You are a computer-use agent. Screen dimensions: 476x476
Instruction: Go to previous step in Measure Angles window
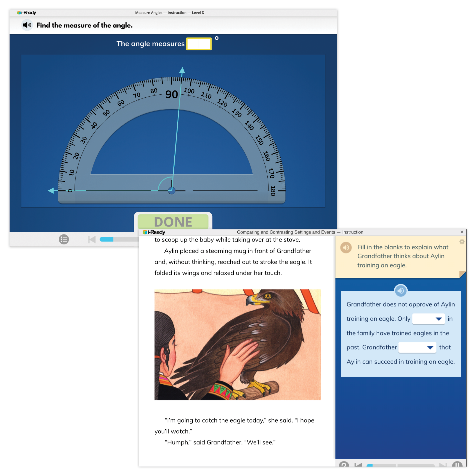[x=92, y=239]
